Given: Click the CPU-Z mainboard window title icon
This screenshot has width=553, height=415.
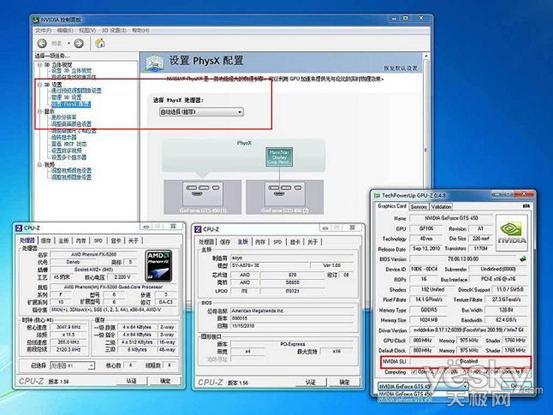Looking at the screenshot, I should [198, 230].
